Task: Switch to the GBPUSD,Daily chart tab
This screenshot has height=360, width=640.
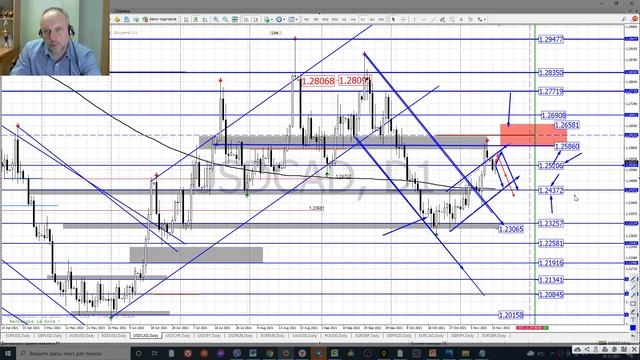Action: point(50,336)
